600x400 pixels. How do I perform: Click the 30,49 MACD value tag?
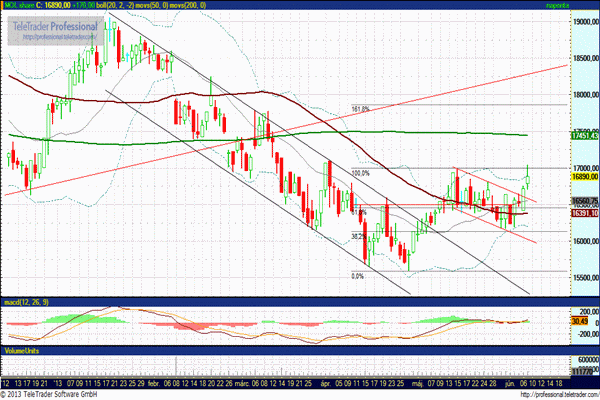583,321
